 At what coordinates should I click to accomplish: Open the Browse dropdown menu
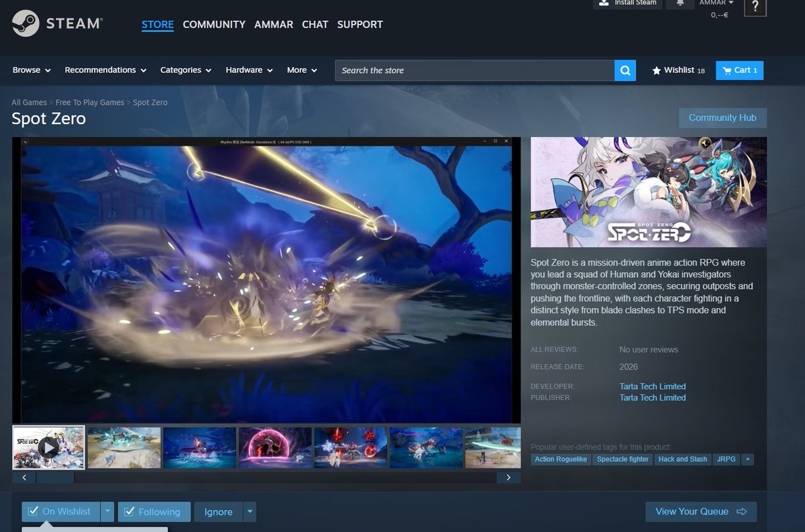click(32, 70)
